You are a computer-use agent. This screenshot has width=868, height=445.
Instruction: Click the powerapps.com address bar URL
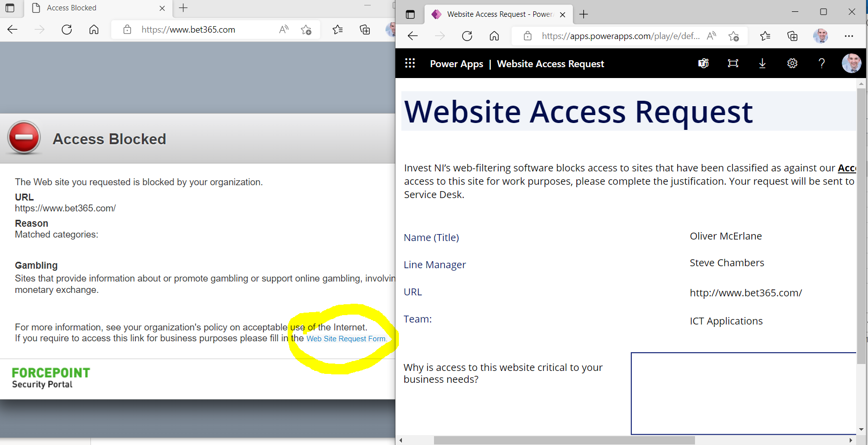(621, 36)
